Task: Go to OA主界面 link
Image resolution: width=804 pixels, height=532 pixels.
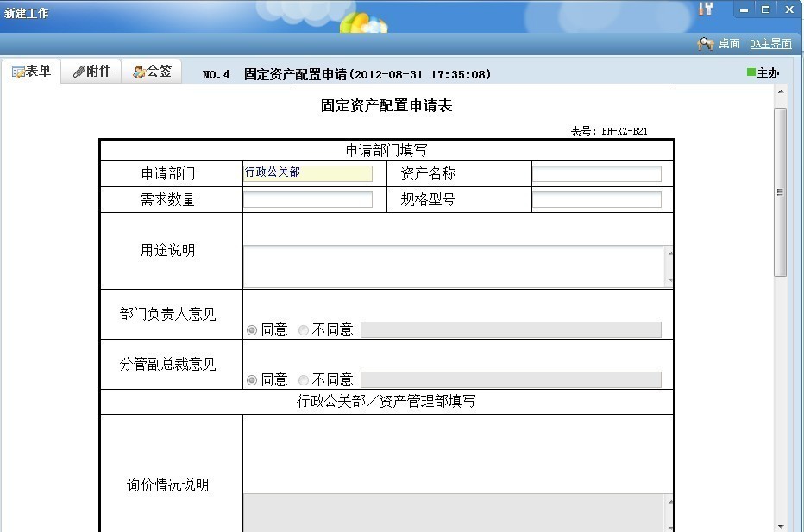Action: pos(769,43)
